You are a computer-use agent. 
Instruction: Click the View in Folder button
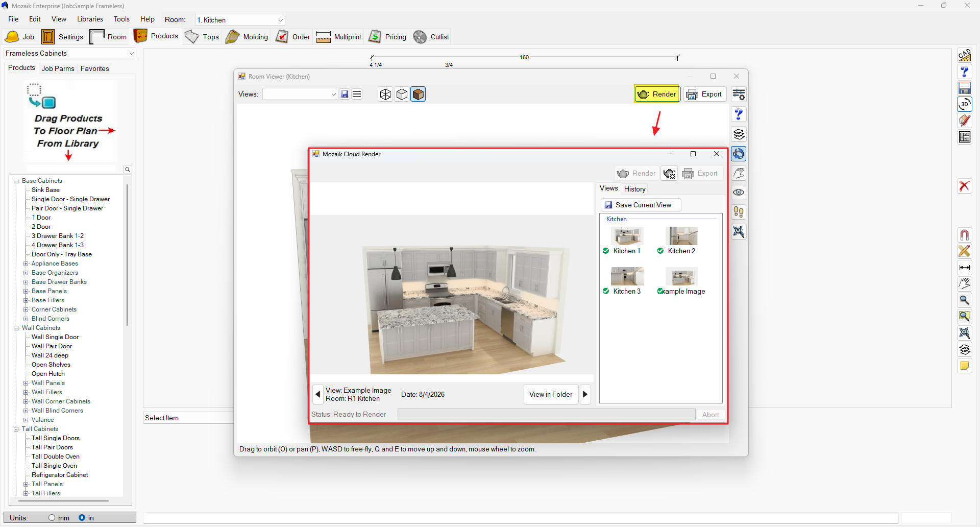tap(551, 394)
